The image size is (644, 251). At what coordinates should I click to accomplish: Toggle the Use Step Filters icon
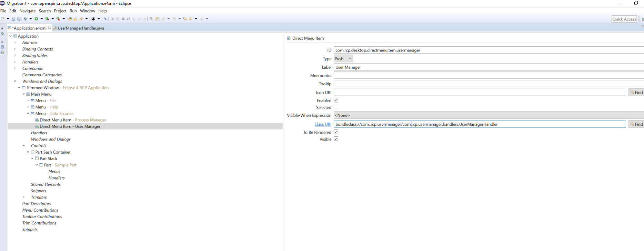(x=156, y=19)
